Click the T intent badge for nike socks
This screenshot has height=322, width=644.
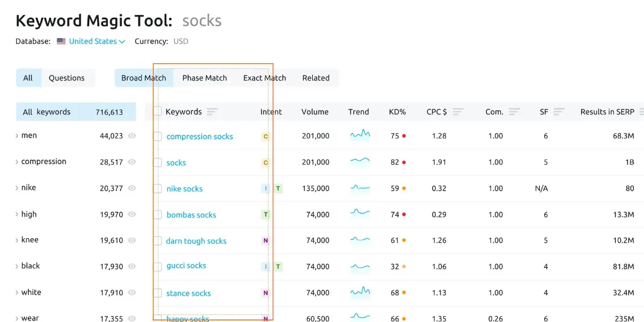(x=278, y=188)
